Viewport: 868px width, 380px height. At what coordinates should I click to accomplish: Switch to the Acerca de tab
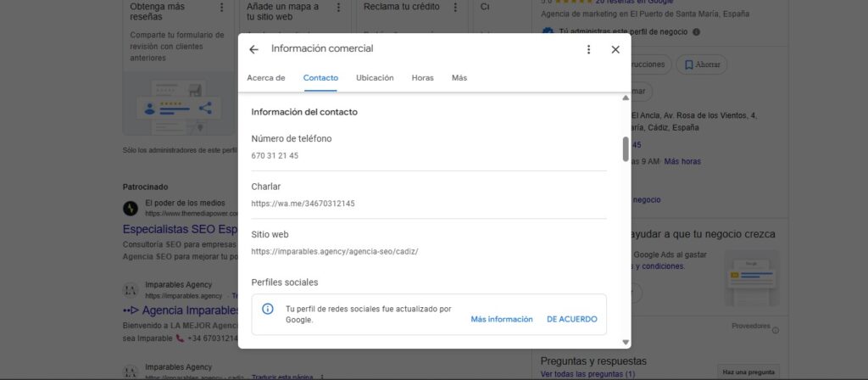pyautogui.click(x=266, y=78)
